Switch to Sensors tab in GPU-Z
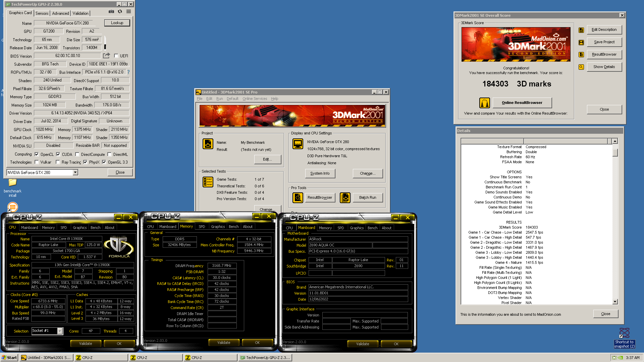Screen dimensions: 644x362 [x=42, y=13]
